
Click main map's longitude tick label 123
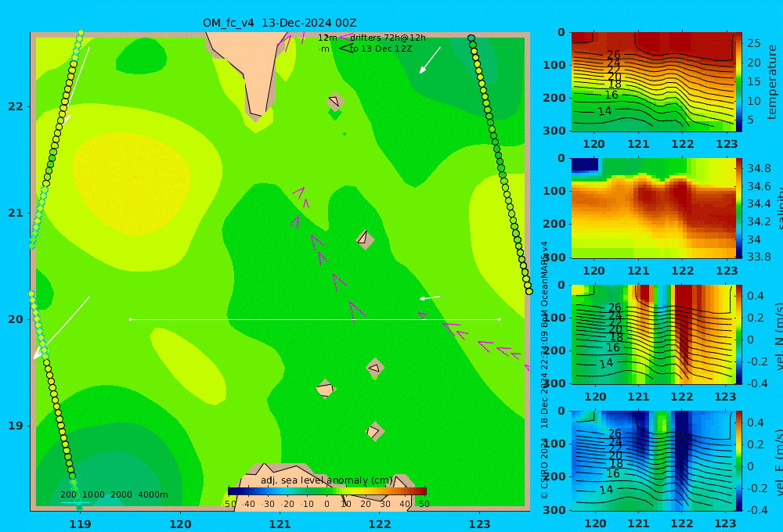click(479, 524)
